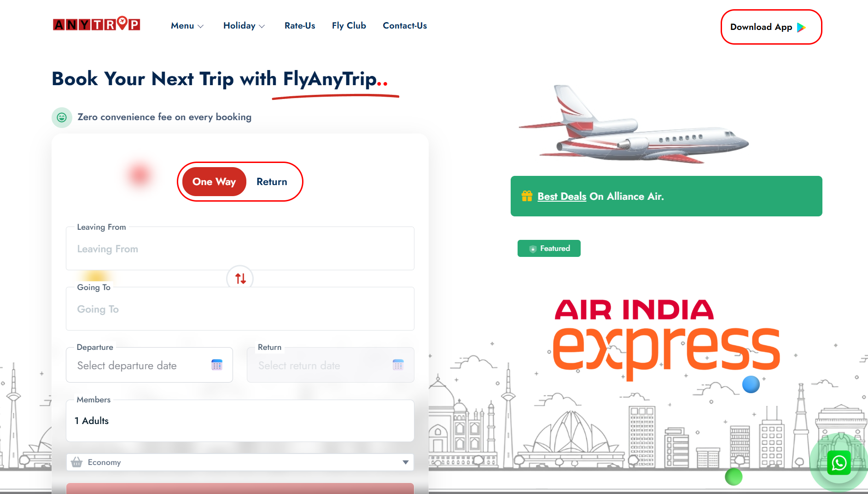Follow the Best Deals link
This screenshot has height=494, width=868.
click(x=562, y=197)
